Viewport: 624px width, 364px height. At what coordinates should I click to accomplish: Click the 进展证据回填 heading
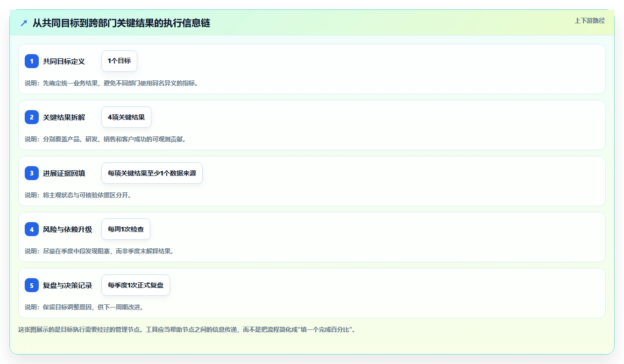[64, 173]
